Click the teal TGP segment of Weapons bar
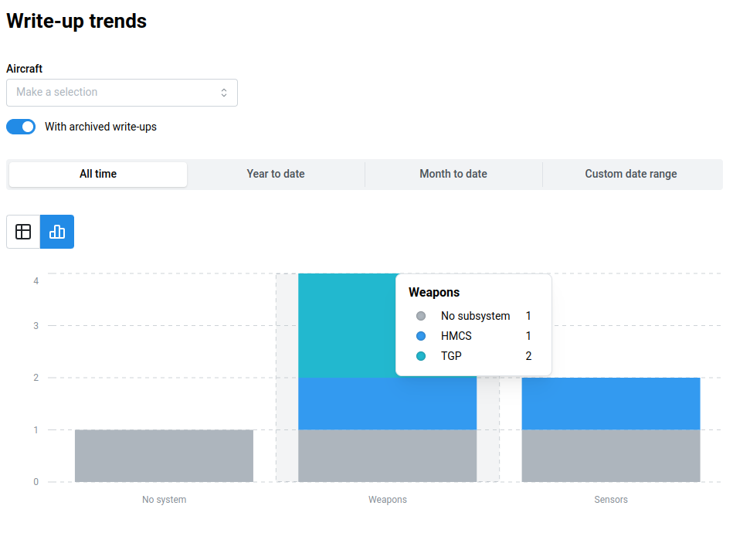The image size is (733, 560). click(346, 325)
